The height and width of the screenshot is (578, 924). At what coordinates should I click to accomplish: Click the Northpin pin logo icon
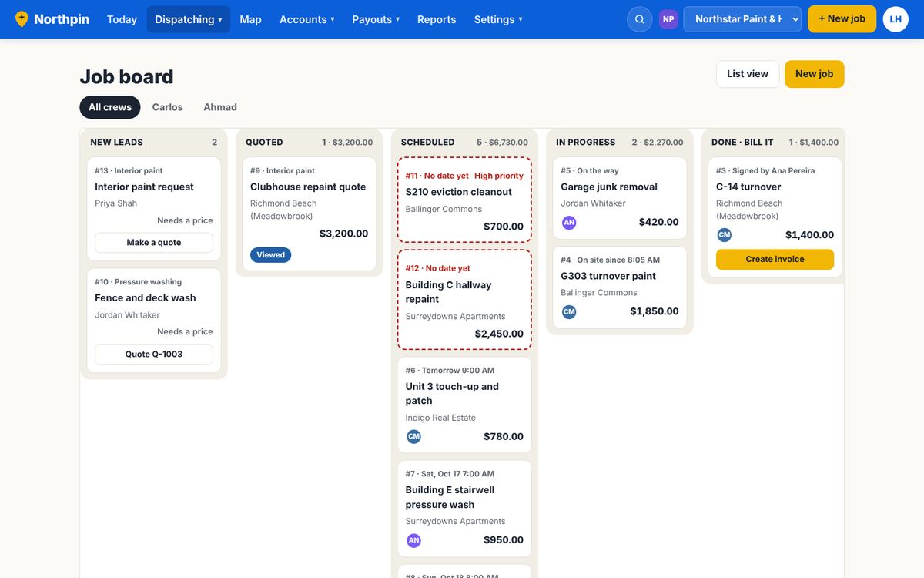tap(22, 19)
